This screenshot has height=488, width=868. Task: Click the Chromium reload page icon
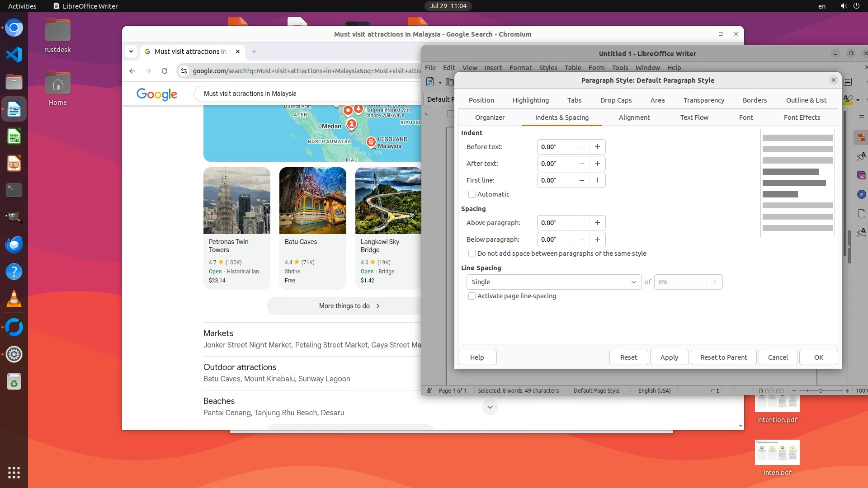(165, 71)
